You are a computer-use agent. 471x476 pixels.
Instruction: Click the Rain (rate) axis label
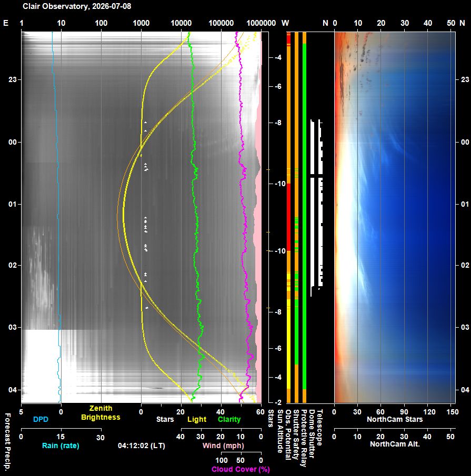tap(61, 445)
